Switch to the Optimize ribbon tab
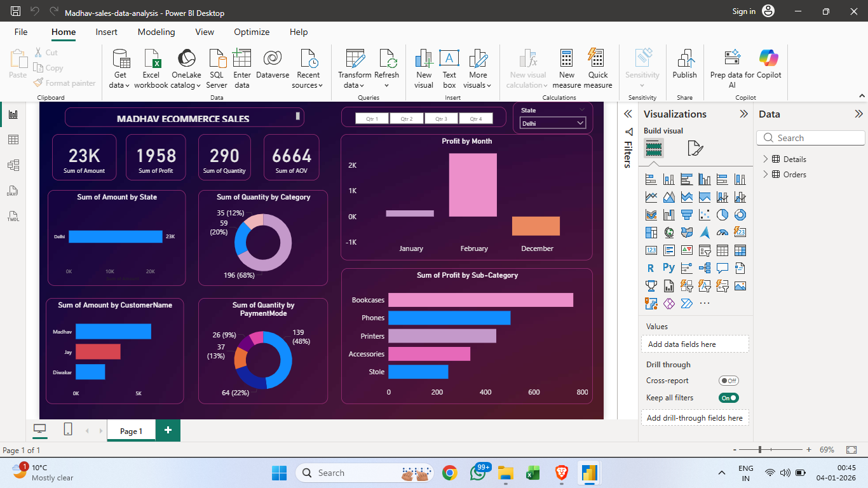Image resolution: width=868 pixels, height=488 pixels. point(252,32)
